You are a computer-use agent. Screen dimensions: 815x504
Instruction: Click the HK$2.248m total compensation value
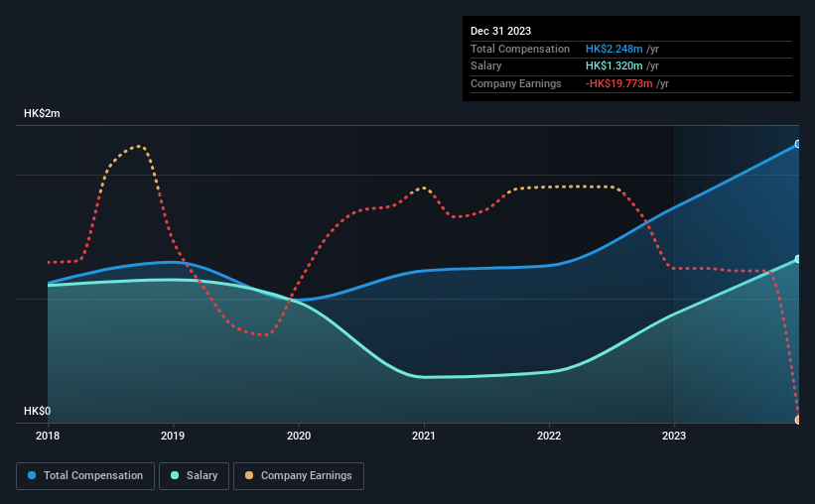tap(613, 49)
